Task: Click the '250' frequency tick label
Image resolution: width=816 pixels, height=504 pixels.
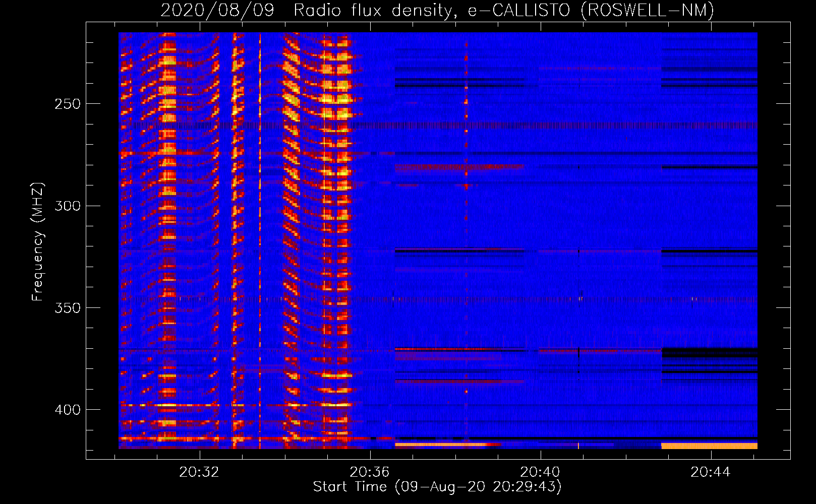Action: pyautogui.click(x=68, y=104)
